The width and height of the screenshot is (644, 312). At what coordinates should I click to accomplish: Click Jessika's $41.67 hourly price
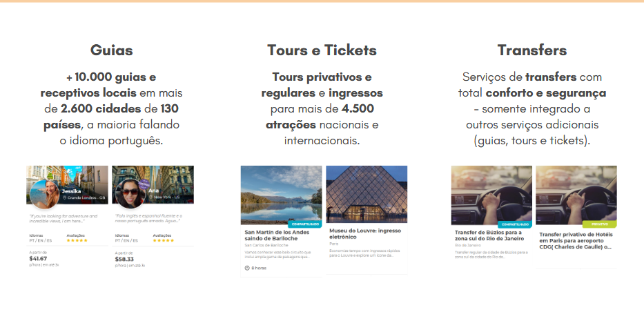click(x=38, y=259)
